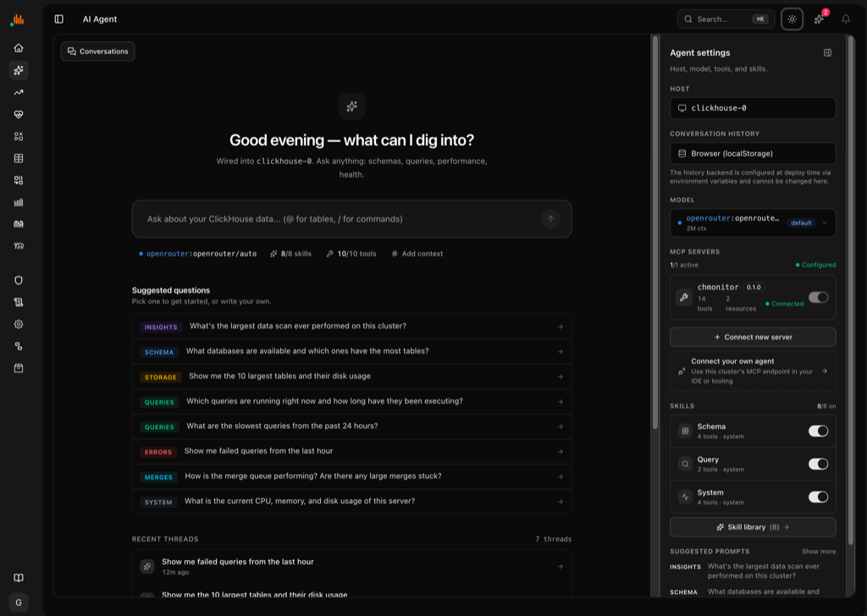This screenshot has height=616, width=867.
Task: Open openrouter/auto model picker under prompt
Action: coord(197,254)
